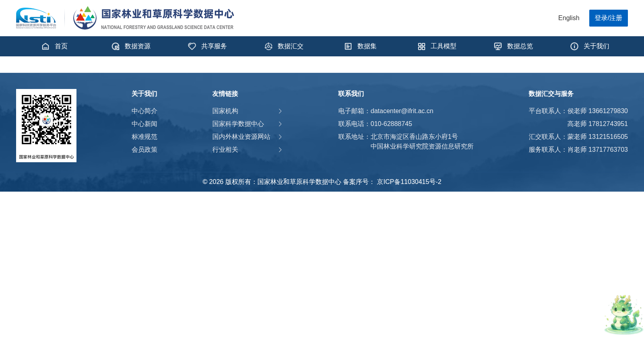The width and height of the screenshot is (644, 345).
Task: Click the 数据资源 database icon
Action: coord(116,46)
